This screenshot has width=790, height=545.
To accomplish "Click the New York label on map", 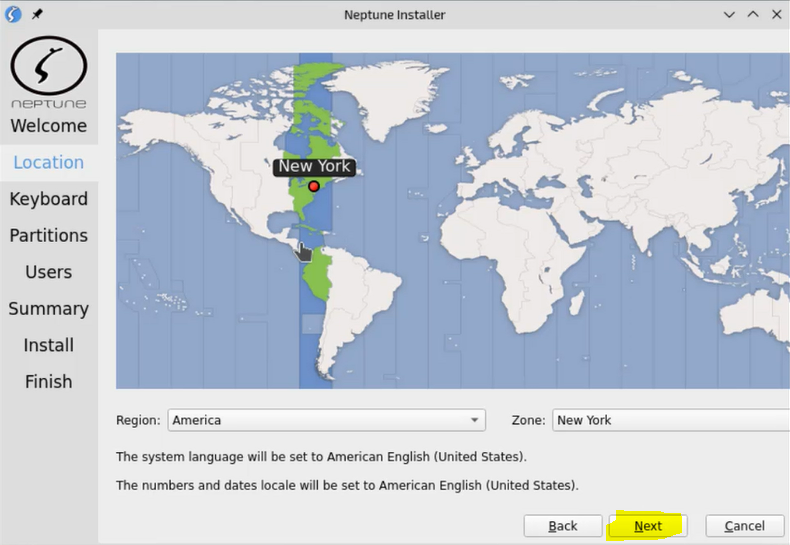I will point(314,166).
